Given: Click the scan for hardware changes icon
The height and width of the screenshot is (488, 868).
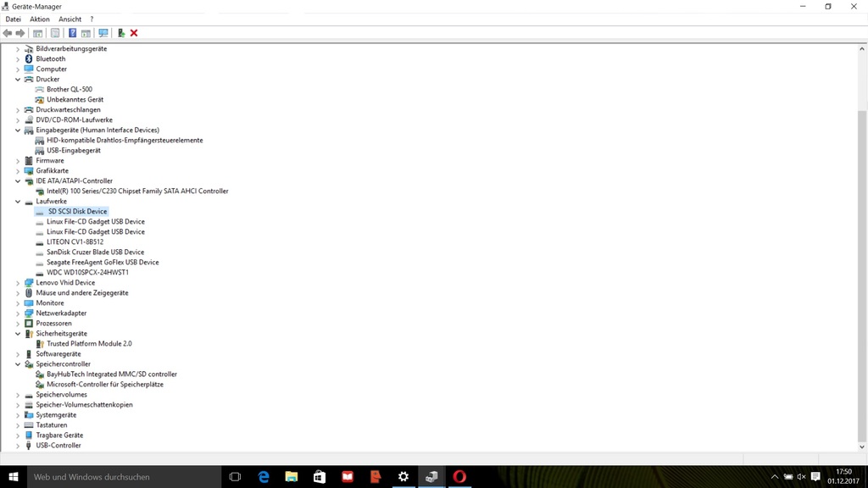Looking at the screenshot, I should [x=103, y=33].
